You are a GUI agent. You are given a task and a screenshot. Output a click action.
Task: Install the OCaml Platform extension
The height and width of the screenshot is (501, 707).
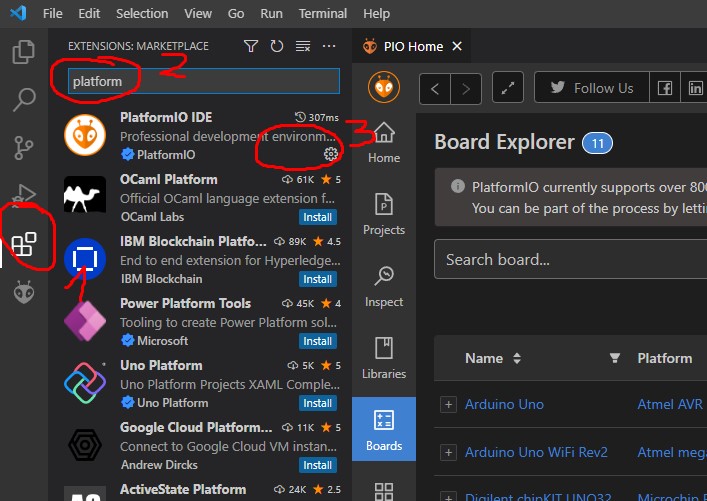pos(317,217)
